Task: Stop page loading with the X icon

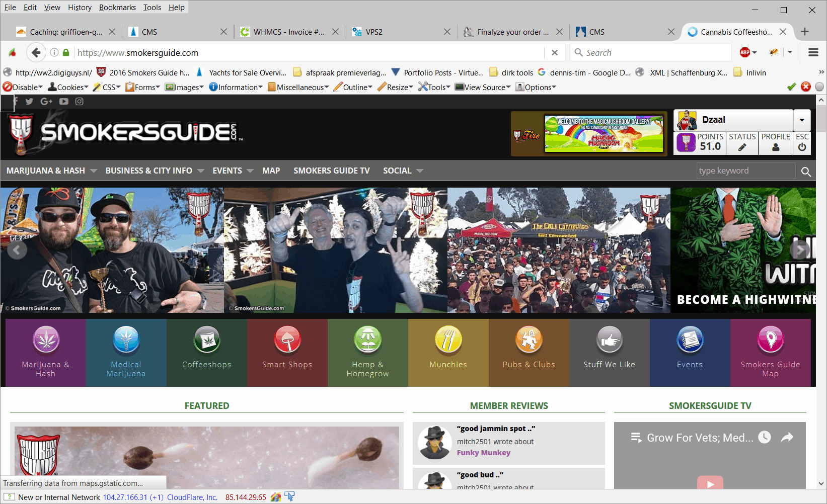Action: click(555, 52)
